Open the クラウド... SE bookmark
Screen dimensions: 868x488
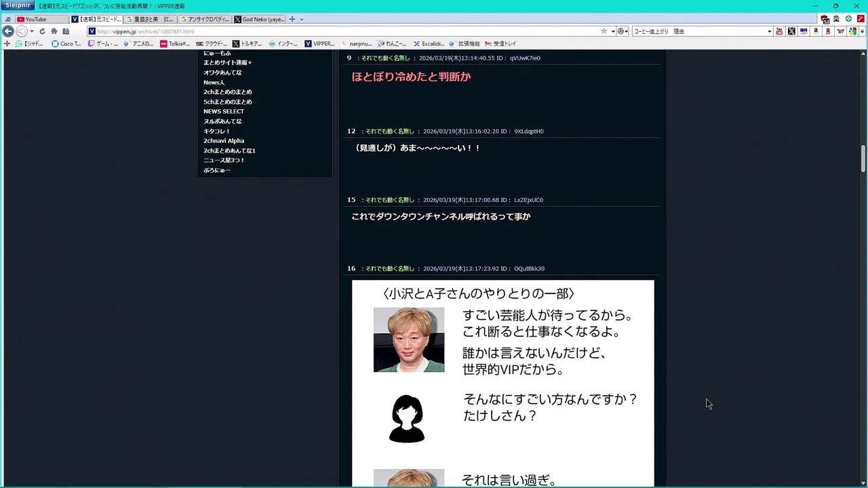coord(212,43)
